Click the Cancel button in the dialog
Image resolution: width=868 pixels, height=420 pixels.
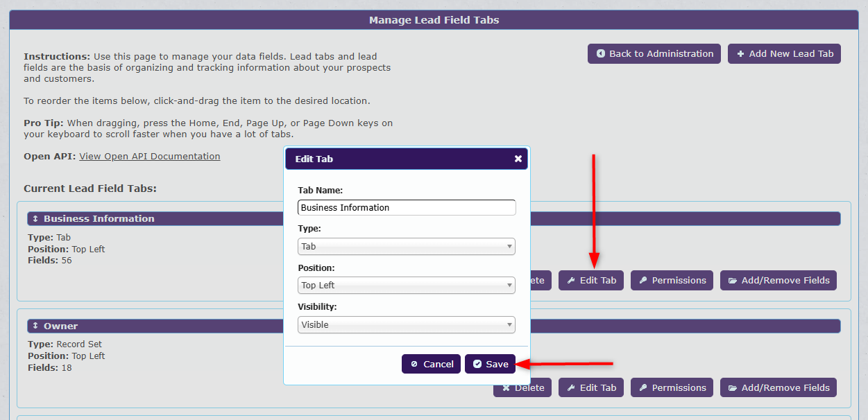431,364
